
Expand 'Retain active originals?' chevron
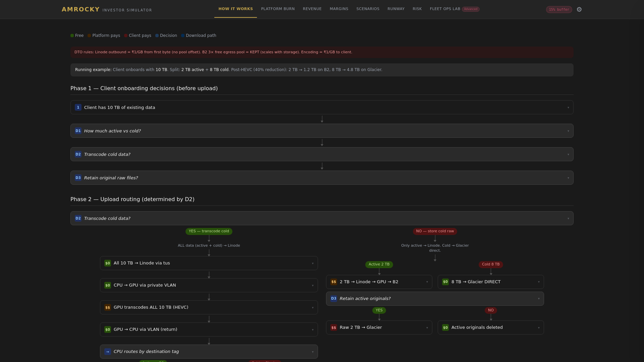coord(539,299)
